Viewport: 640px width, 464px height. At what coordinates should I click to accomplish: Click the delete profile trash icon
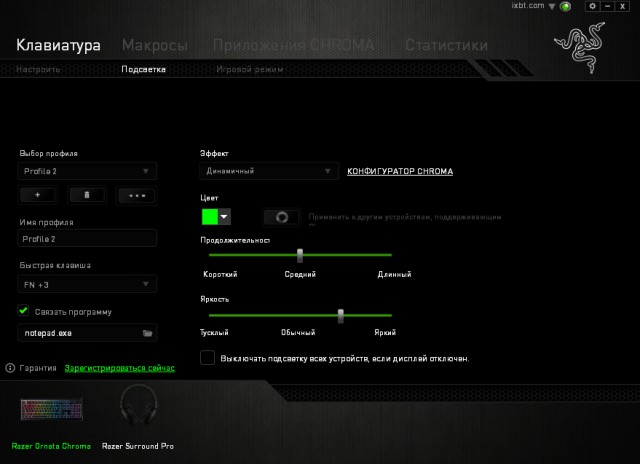click(x=87, y=196)
